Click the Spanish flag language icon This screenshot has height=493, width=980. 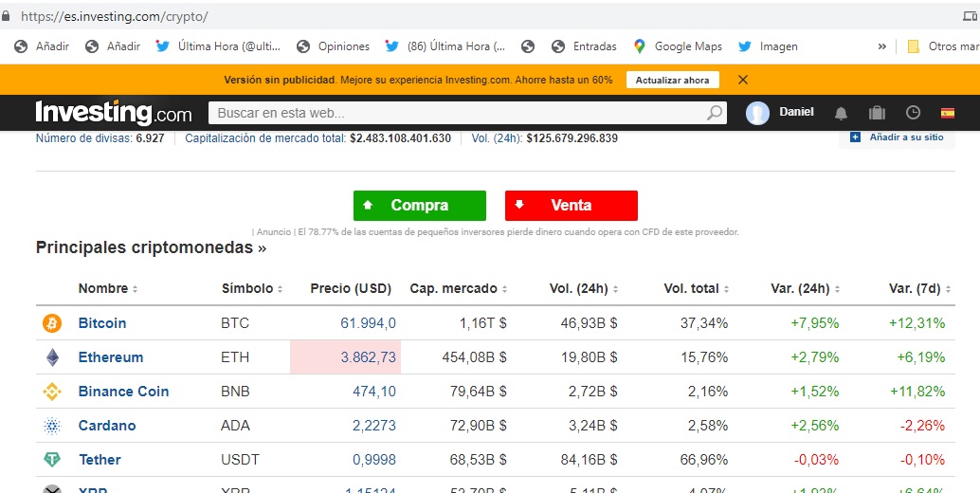click(x=948, y=113)
